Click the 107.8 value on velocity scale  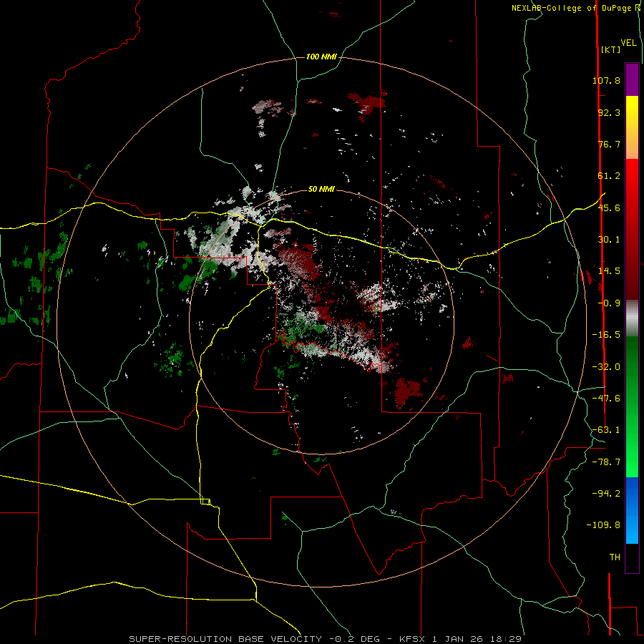click(606, 80)
